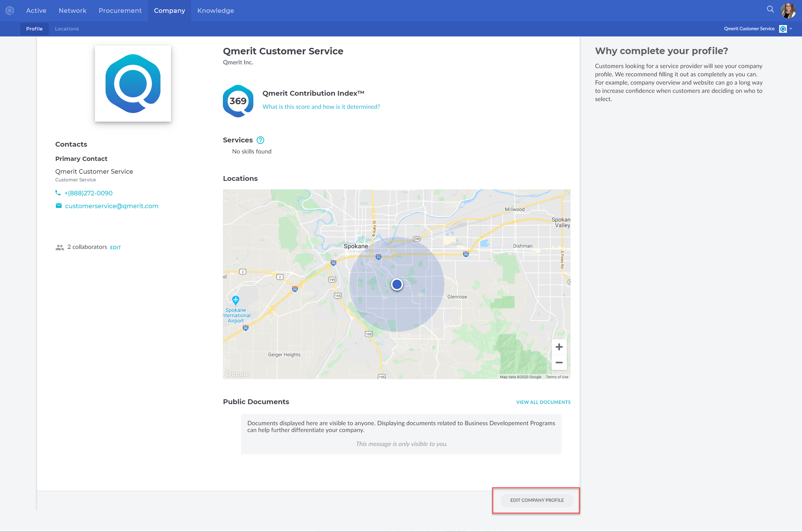Click the Qmerit Contribution Index 369 badge
This screenshot has height=532, width=802.
(x=238, y=101)
